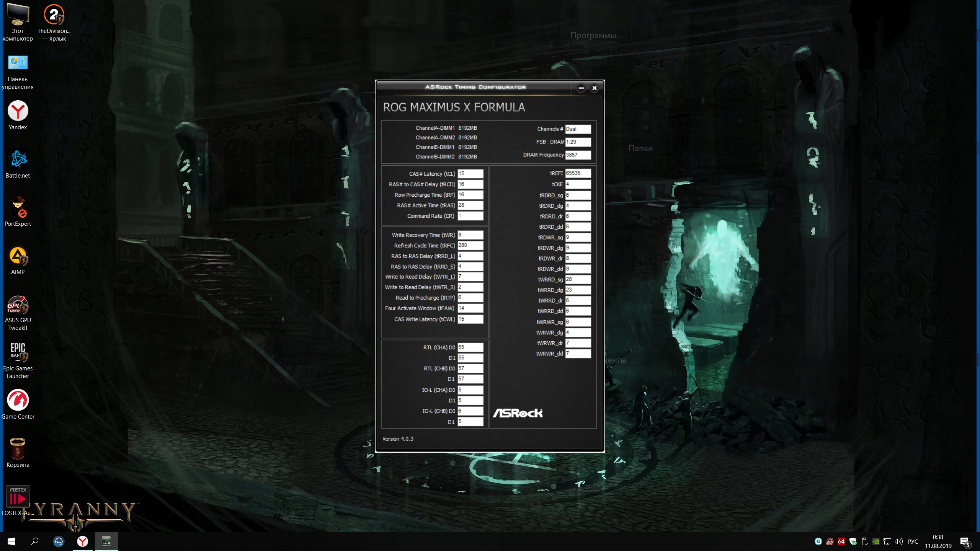The width and height of the screenshot is (980, 551).
Task: Minimize the ASRock Timing Configurator window
Action: click(581, 88)
